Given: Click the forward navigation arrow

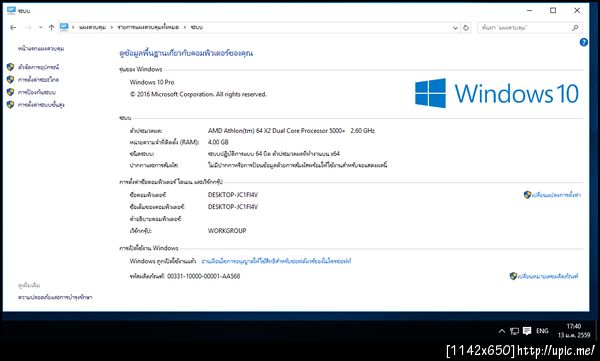Looking at the screenshot, I should pyautogui.click(x=28, y=28).
